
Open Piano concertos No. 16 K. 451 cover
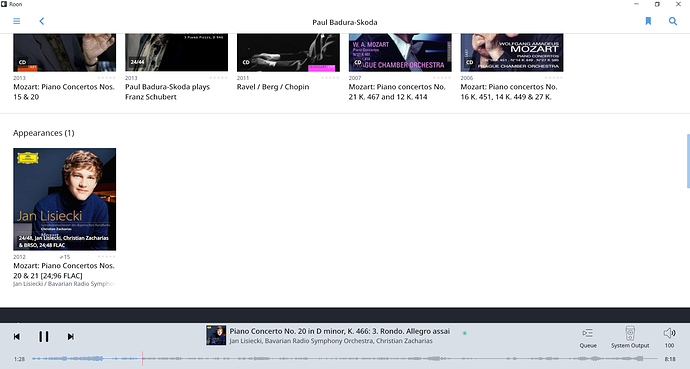click(512, 52)
